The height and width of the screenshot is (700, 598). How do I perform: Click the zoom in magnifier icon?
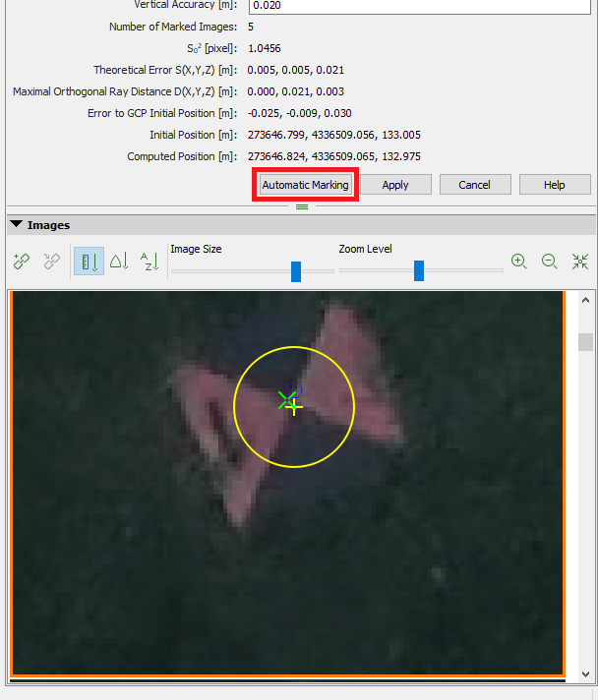[519, 262]
